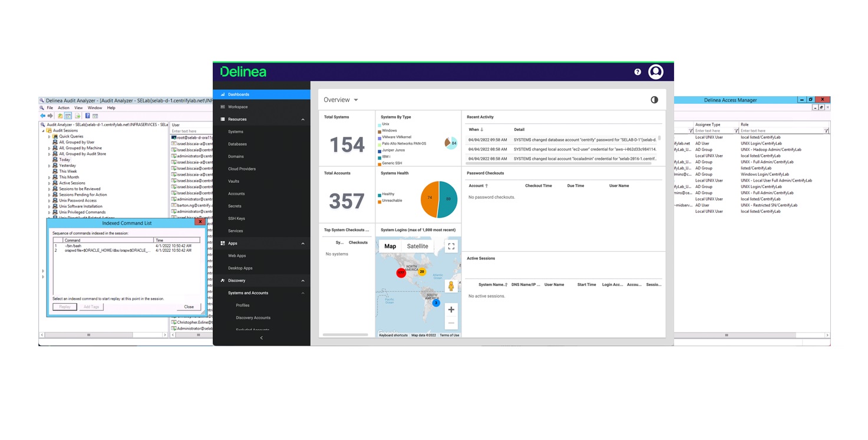
Task: Open Domains in the sidebar
Action: [x=236, y=156]
